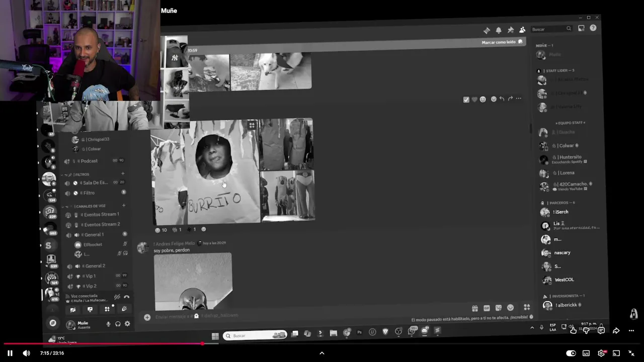Open the Muñe channel title
Image resolution: width=644 pixels, height=362 pixels.
coord(169,11)
